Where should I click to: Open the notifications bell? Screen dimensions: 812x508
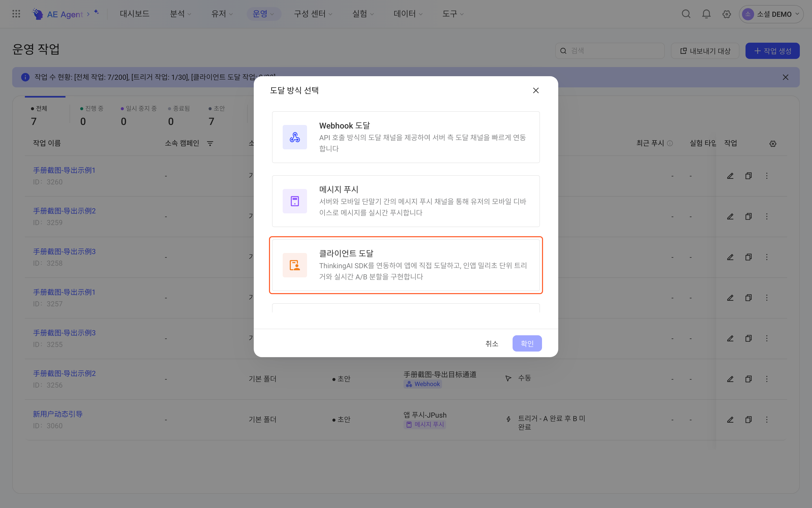pos(706,14)
